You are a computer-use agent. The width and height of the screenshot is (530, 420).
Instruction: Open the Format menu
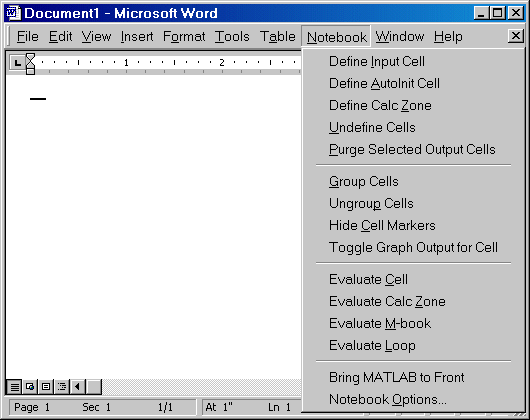pyautogui.click(x=184, y=36)
